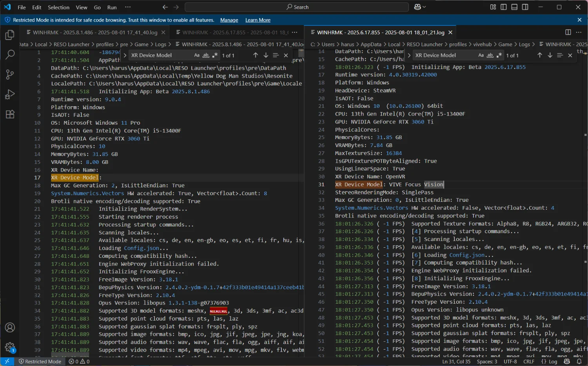The image size is (588, 366).
Task: Open the Selection menu
Action: [x=58, y=7]
